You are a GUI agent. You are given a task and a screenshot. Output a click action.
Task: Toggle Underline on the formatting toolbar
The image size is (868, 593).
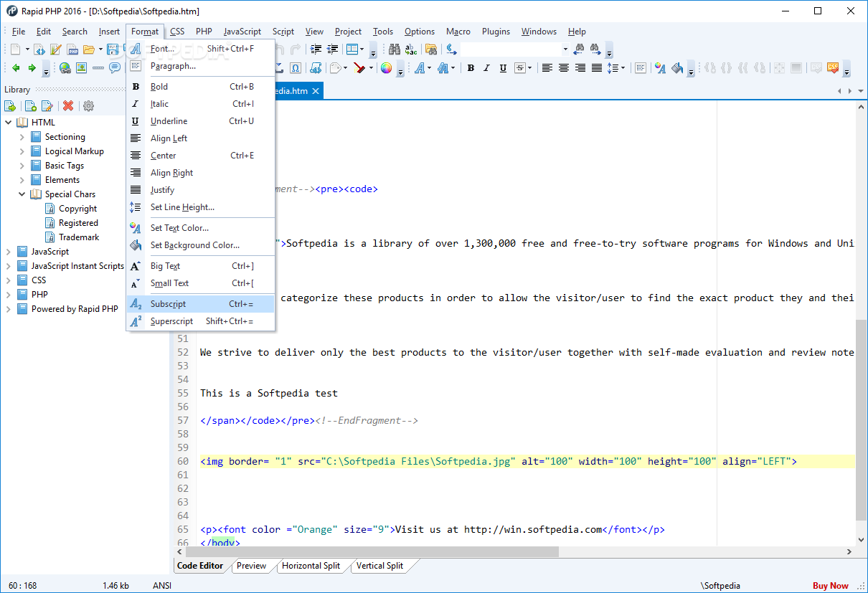(503, 68)
